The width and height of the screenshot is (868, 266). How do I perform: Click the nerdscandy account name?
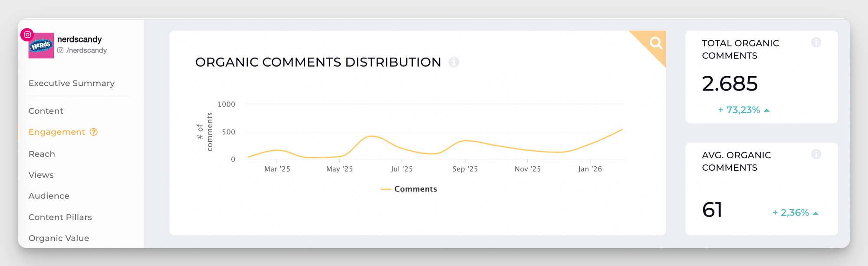click(79, 39)
